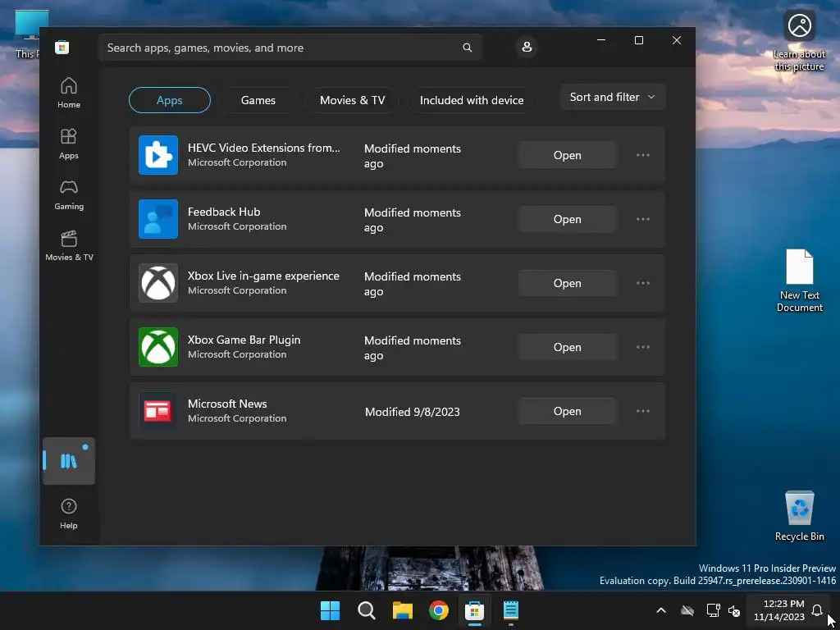
Task: Click the Microsoft Store logo icon
Action: 62,47
